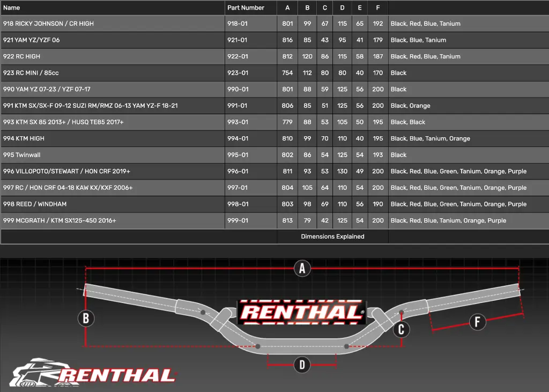The height and width of the screenshot is (392, 549).
Task: Click the circled B dimension marker
Action: (x=86, y=319)
